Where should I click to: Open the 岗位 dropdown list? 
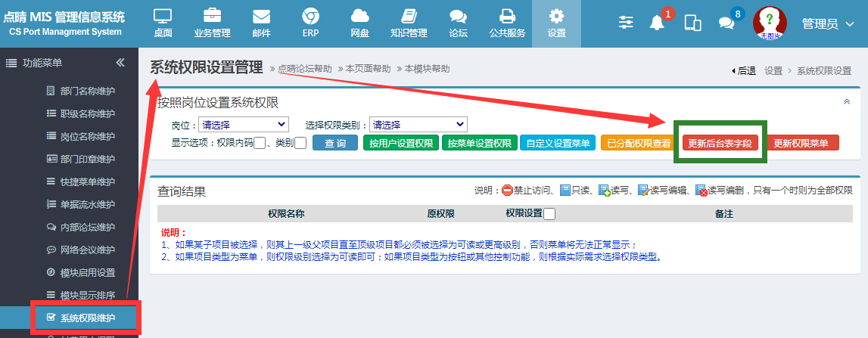(x=244, y=125)
